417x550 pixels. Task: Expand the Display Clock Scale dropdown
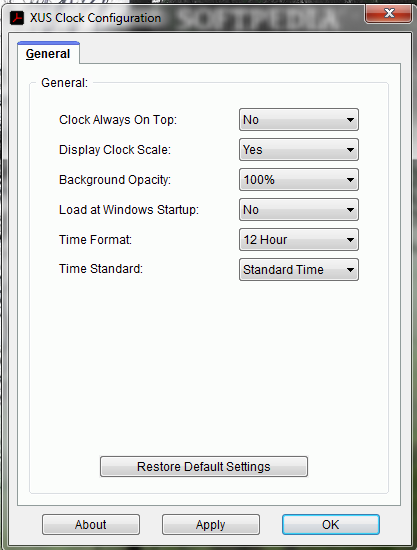[x=299, y=150]
